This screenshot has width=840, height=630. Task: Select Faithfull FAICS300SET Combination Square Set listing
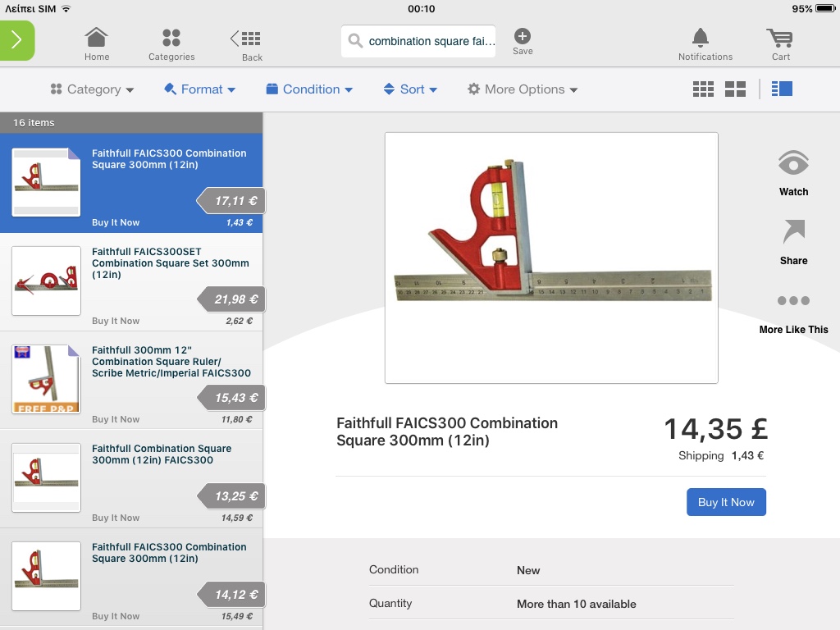[131, 282]
